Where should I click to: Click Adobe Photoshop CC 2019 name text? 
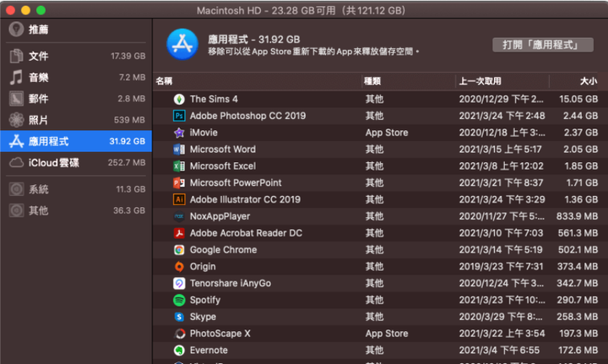(x=247, y=116)
